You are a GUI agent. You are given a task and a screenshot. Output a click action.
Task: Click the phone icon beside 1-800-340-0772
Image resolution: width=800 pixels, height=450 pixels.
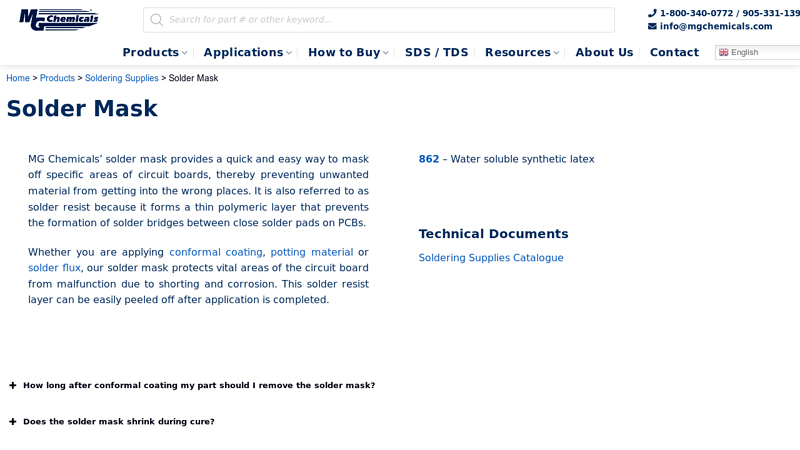(x=652, y=14)
